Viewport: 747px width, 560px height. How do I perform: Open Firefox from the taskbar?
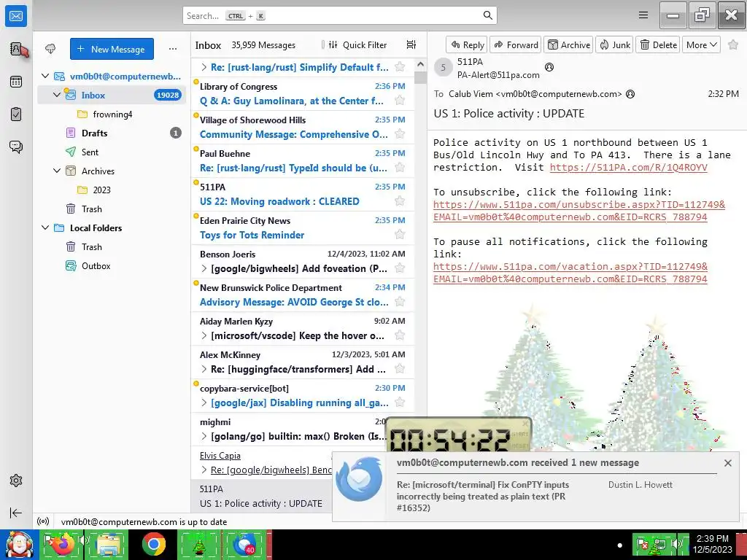[61, 544]
